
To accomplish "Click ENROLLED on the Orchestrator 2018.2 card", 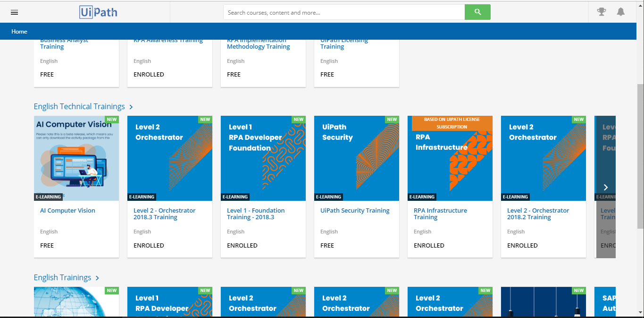I will tap(522, 246).
